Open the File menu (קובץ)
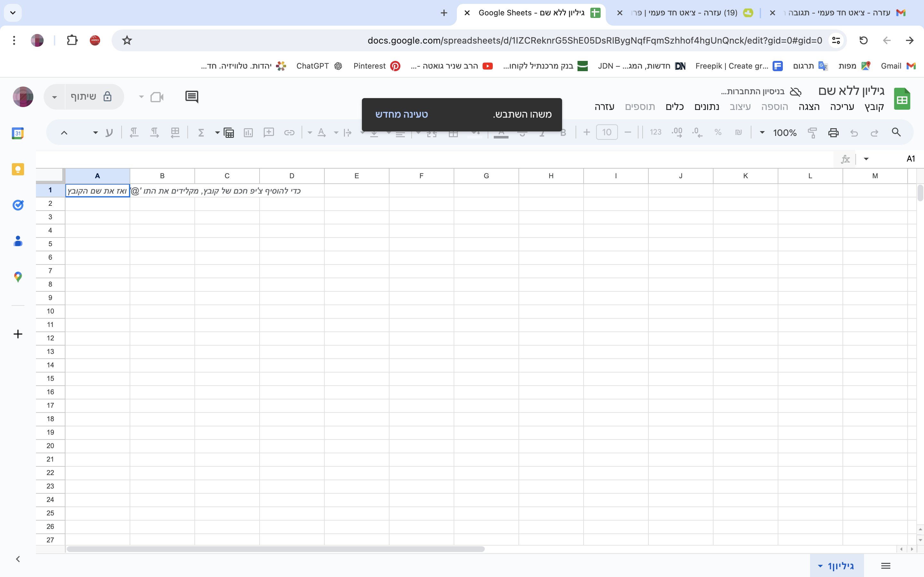The image size is (924, 577). [x=874, y=107]
